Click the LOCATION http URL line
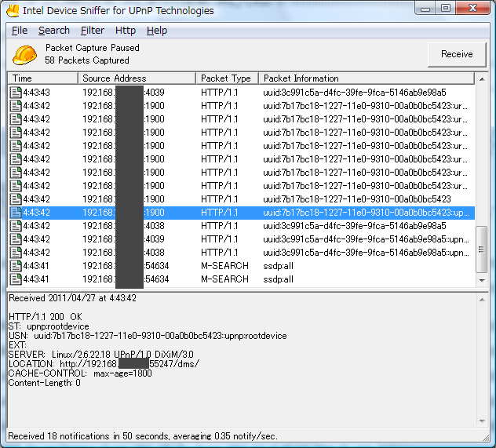This screenshot has width=496, height=448. (x=104, y=364)
